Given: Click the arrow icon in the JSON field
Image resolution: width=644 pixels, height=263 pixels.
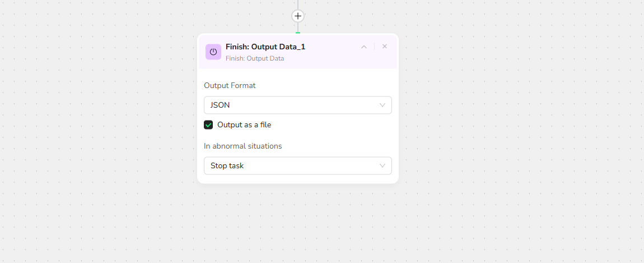Looking at the screenshot, I should tap(382, 105).
